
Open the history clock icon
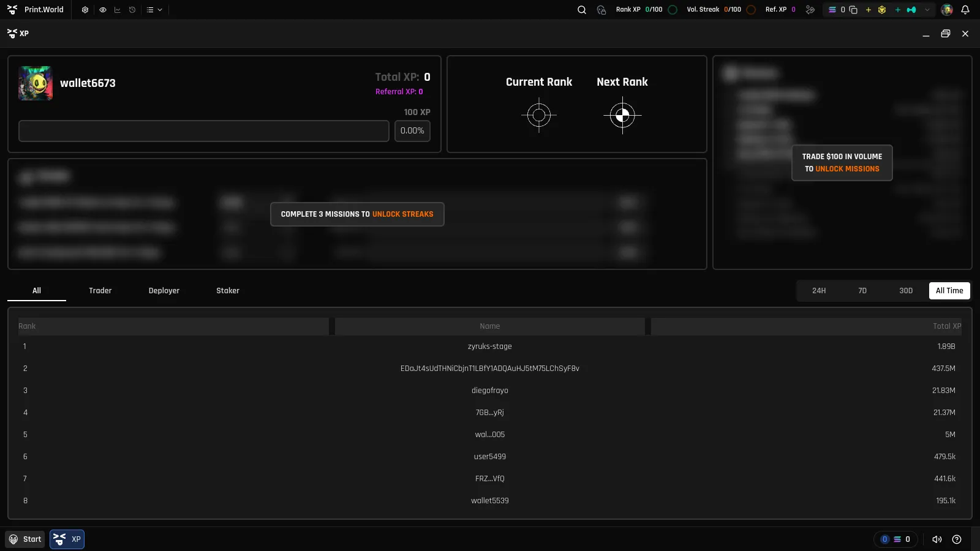(x=132, y=10)
